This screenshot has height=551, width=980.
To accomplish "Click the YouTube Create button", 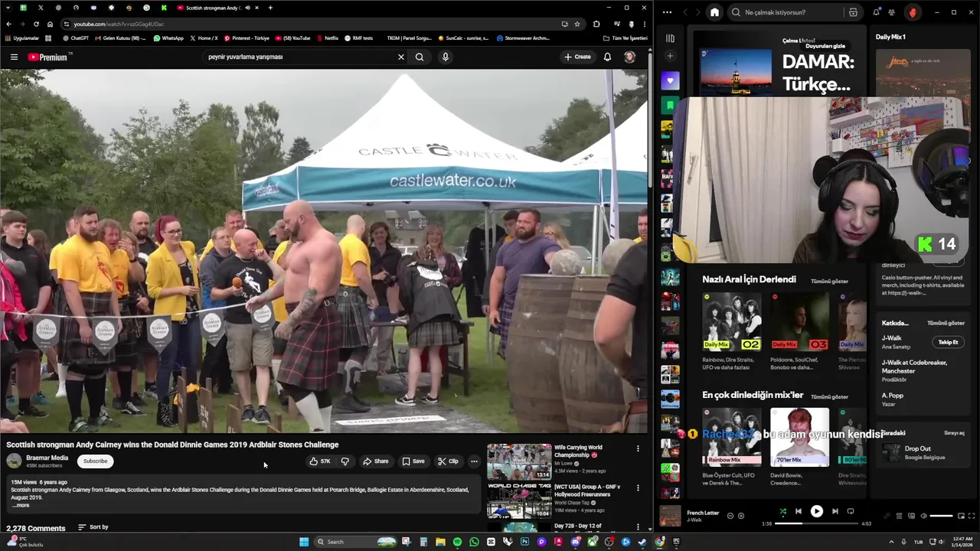I will click(577, 57).
